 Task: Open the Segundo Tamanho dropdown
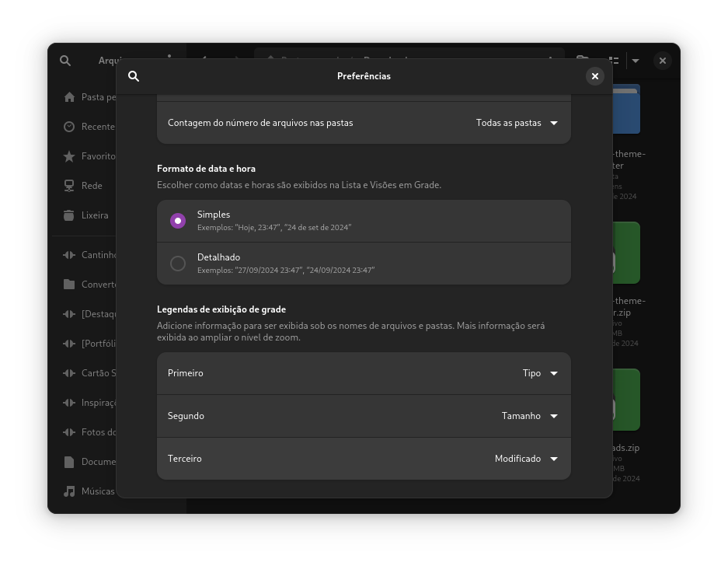pos(530,417)
